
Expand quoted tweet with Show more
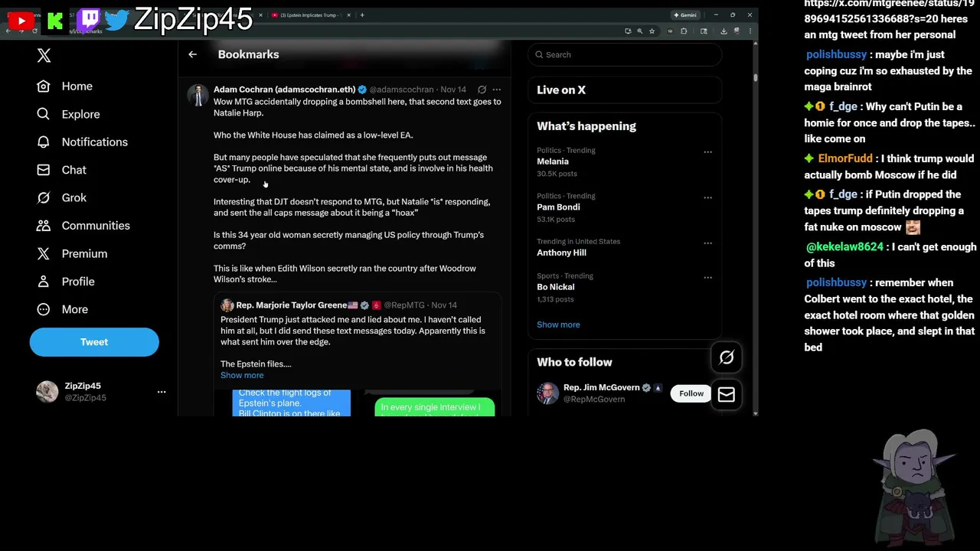click(242, 375)
